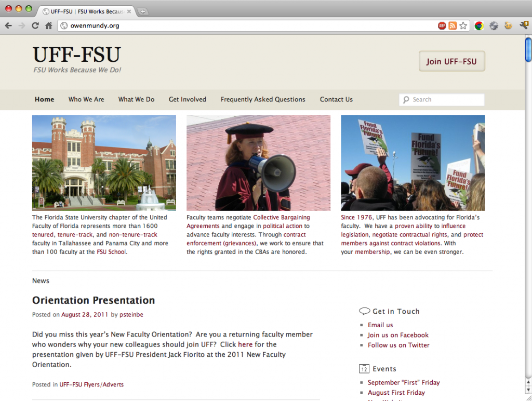This screenshot has height=401, width=532.
Task: Click the site info globe in address bar
Action: [x=64, y=26]
